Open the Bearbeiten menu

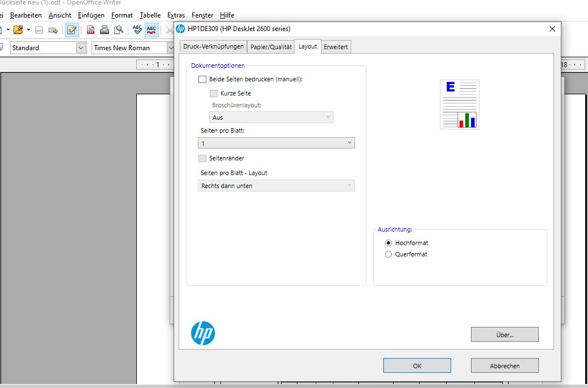26,15
